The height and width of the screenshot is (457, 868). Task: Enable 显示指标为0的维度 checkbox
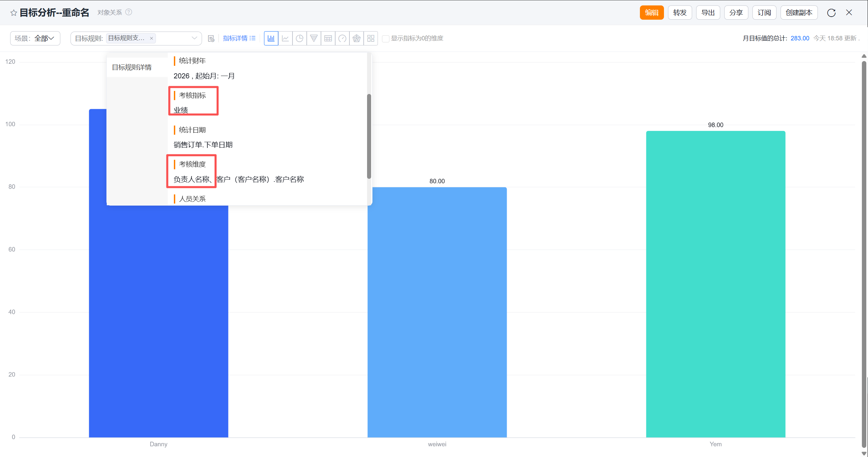(x=385, y=39)
